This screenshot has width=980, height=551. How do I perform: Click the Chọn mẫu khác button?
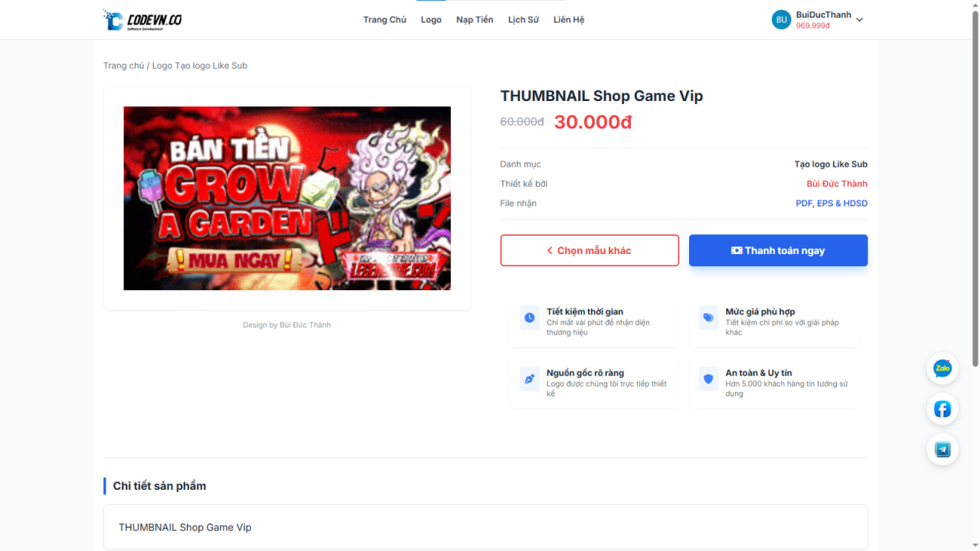[590, 250]
